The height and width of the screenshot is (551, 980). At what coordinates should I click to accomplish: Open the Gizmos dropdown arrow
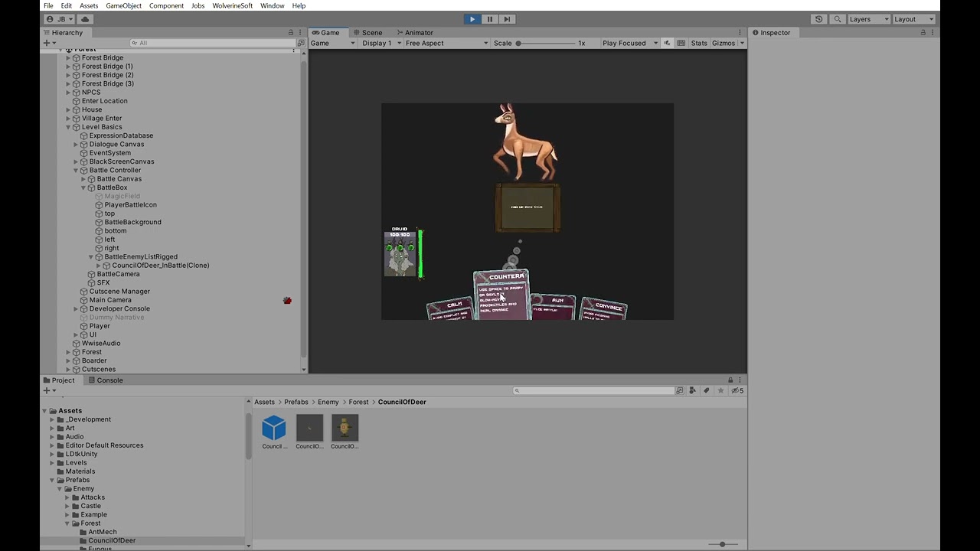coord(742,44)
